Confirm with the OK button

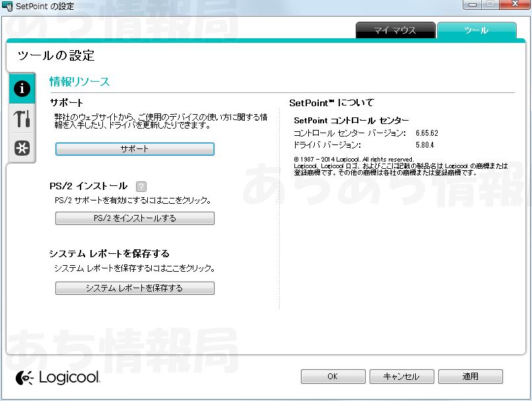(333, 377)
